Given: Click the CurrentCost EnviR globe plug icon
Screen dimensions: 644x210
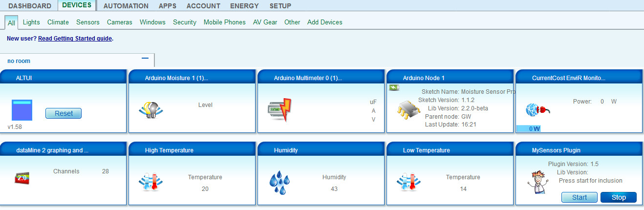Looking at the screenshot, I should [x=537, y=109].
